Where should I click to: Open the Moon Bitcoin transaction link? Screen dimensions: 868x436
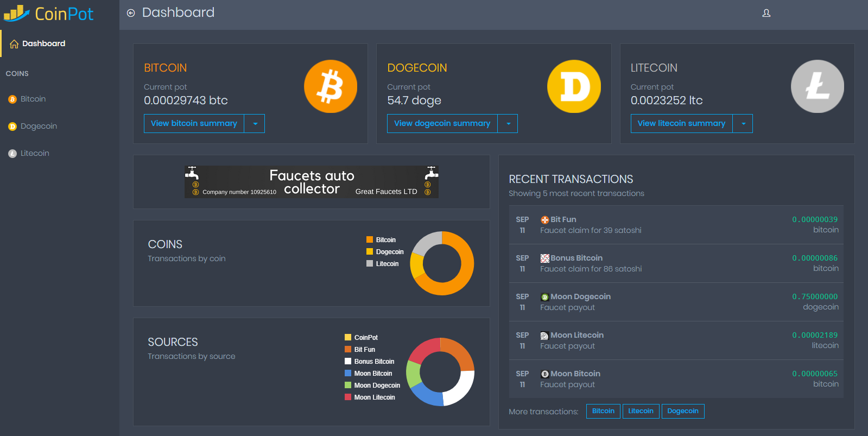click(x=575, y=374)
